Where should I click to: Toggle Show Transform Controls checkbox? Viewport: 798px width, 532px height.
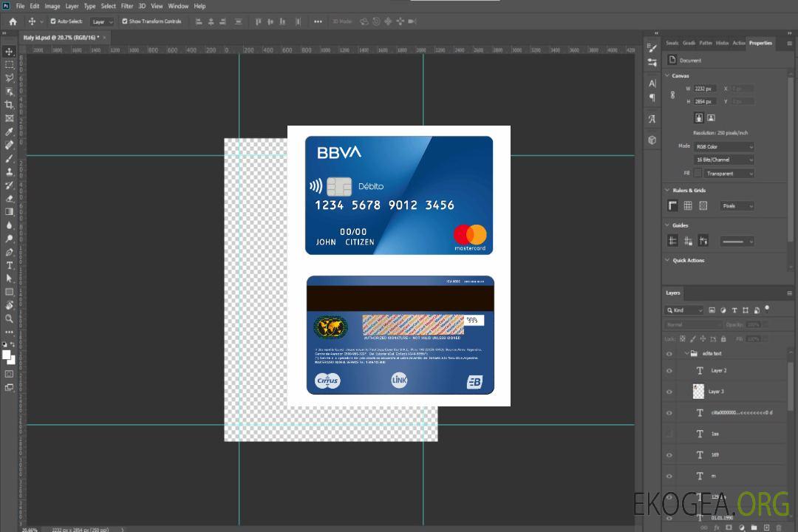click(125, 21)
